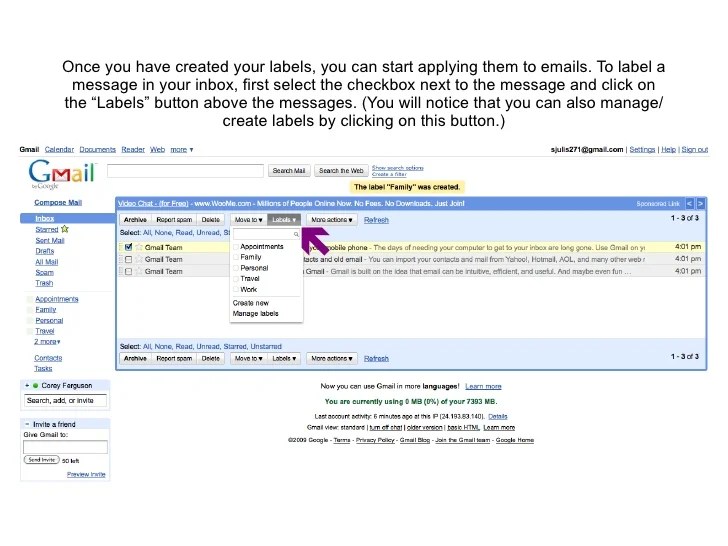728x546 pixels.
Task: Click green status dot next to Corey Ferguson
Action: point(35,386)
